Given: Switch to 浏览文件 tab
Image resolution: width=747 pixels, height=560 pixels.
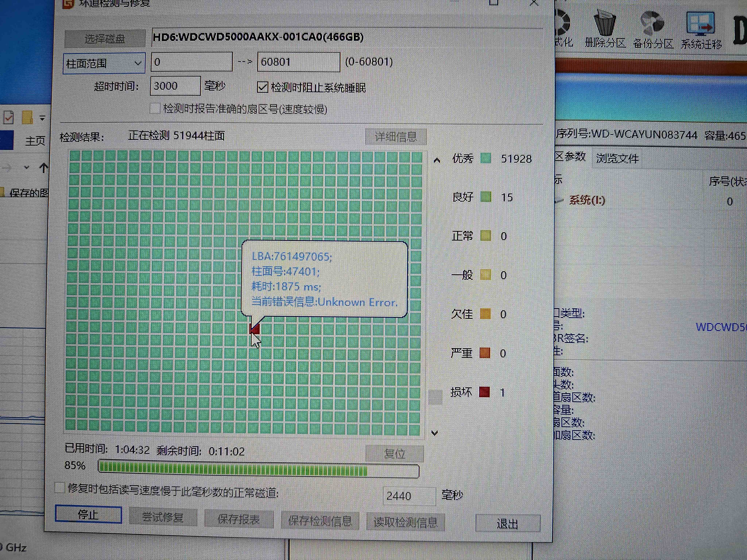Looking at the screenshot, I should pos(617,158).
